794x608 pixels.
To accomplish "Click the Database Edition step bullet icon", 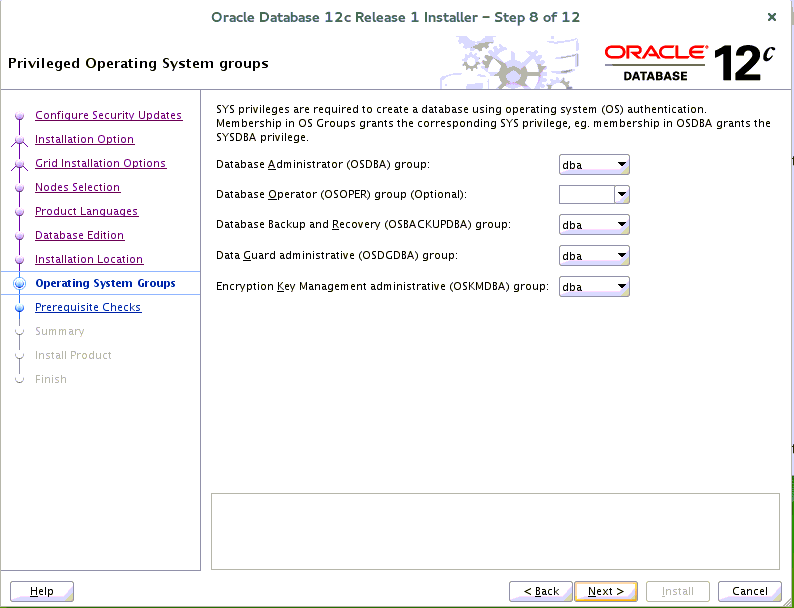I will pyautogui.click(x=19, y=235).
